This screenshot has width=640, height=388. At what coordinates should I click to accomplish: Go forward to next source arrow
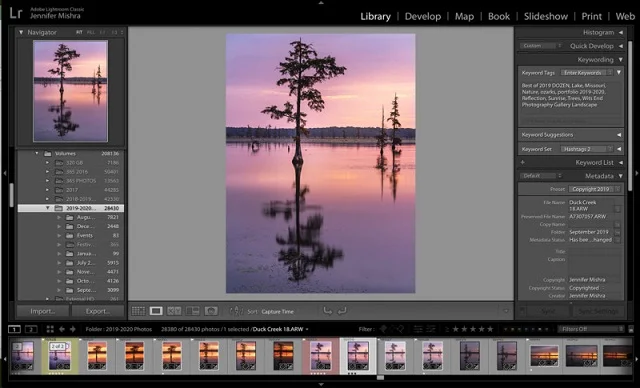pos(73,329)
